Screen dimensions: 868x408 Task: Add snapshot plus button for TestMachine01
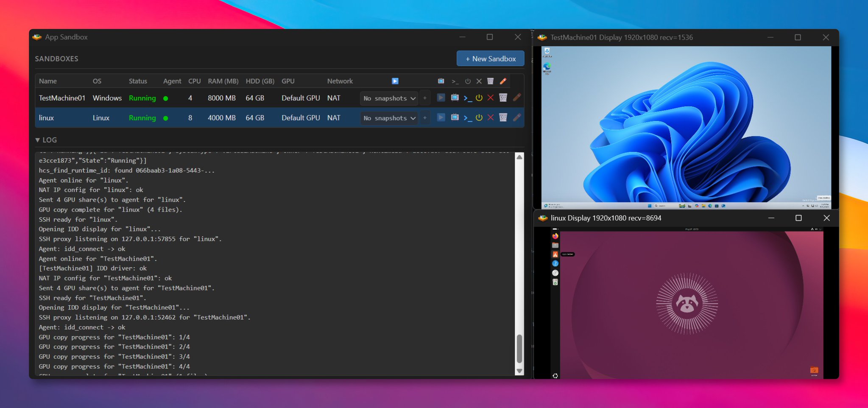pos(424,98)
